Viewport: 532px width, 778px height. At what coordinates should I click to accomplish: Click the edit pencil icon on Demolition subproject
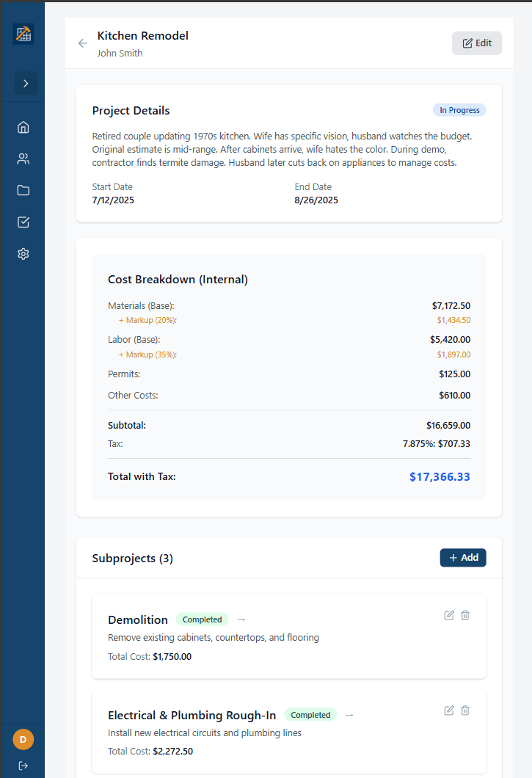tap(448, 615)
